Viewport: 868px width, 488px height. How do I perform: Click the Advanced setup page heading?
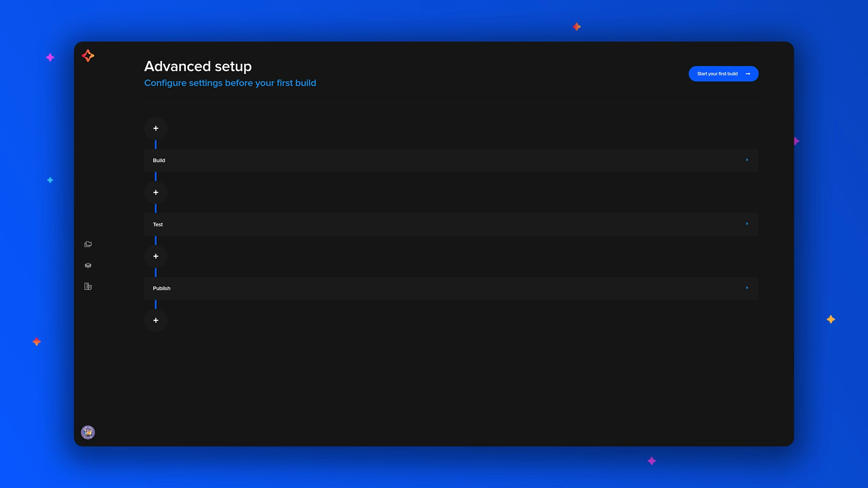tap(198, 66)
